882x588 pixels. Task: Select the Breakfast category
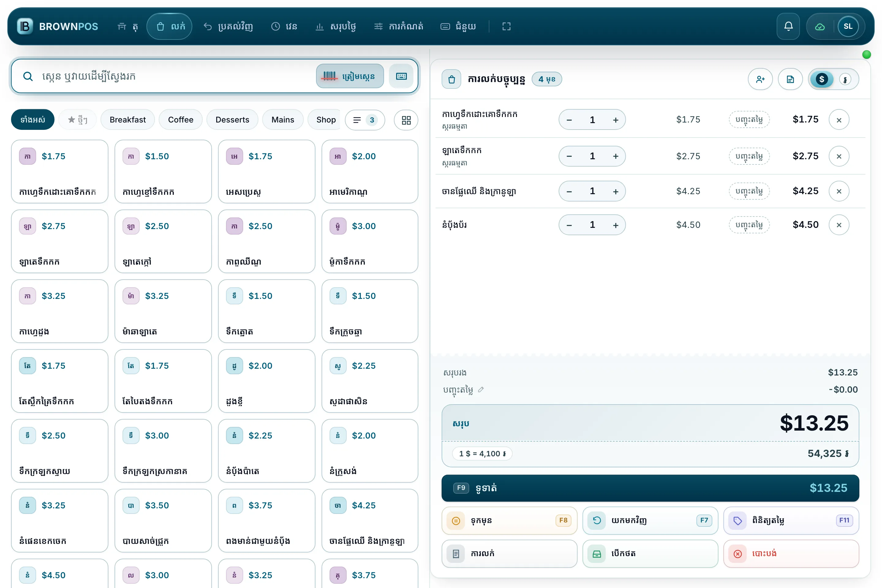point(127,120)
